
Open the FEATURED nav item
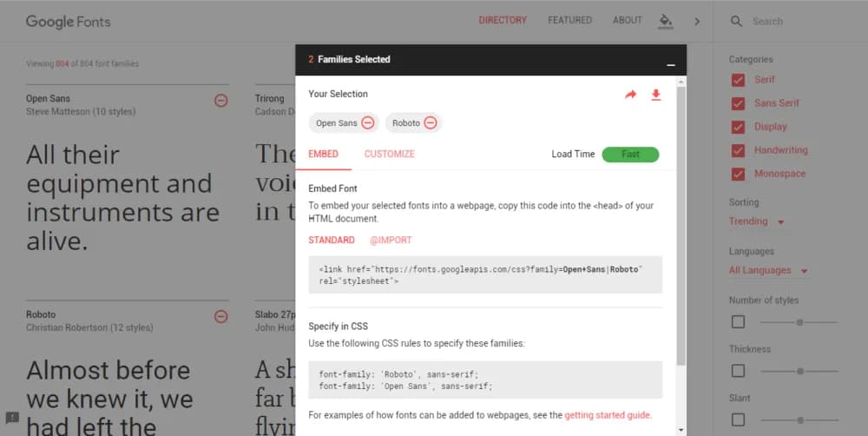[x=569, y=20]
